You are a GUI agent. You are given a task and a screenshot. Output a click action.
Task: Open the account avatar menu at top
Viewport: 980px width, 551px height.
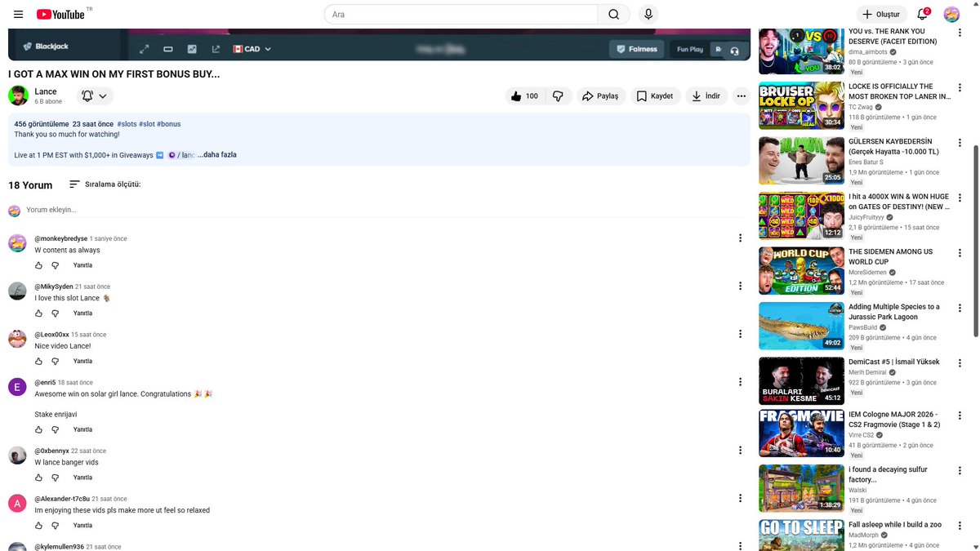point(951,14)
